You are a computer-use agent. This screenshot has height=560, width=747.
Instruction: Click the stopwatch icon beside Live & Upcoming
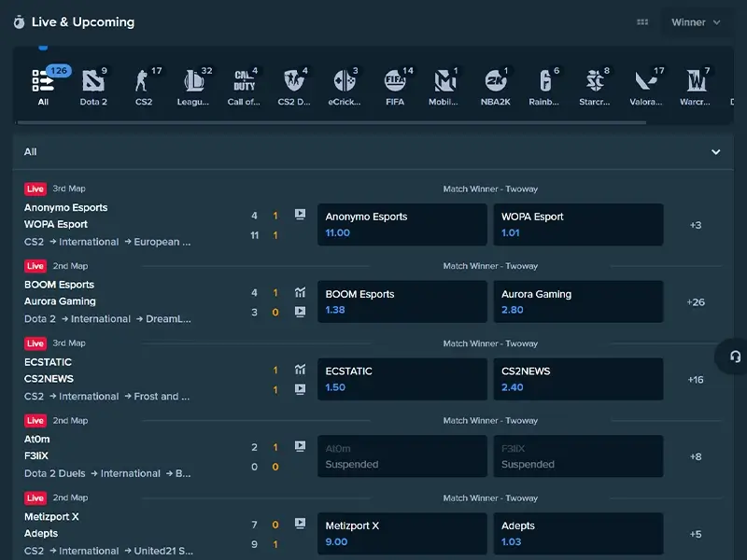(19, 21)
